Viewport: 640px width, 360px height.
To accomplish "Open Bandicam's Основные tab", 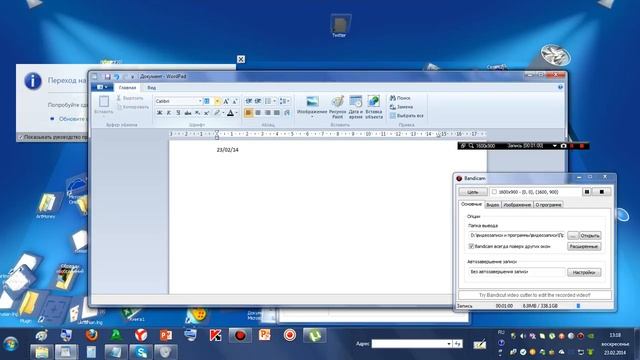I will tap(471, 204).
